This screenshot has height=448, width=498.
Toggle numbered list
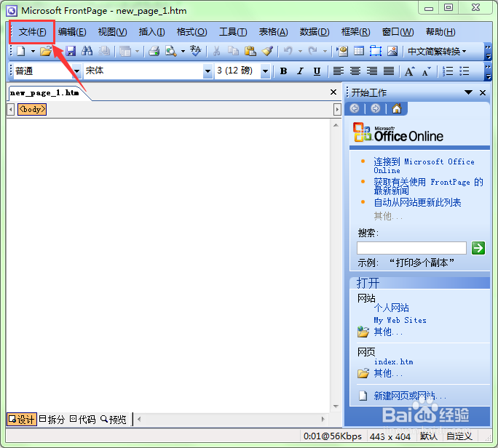point(448,71)
